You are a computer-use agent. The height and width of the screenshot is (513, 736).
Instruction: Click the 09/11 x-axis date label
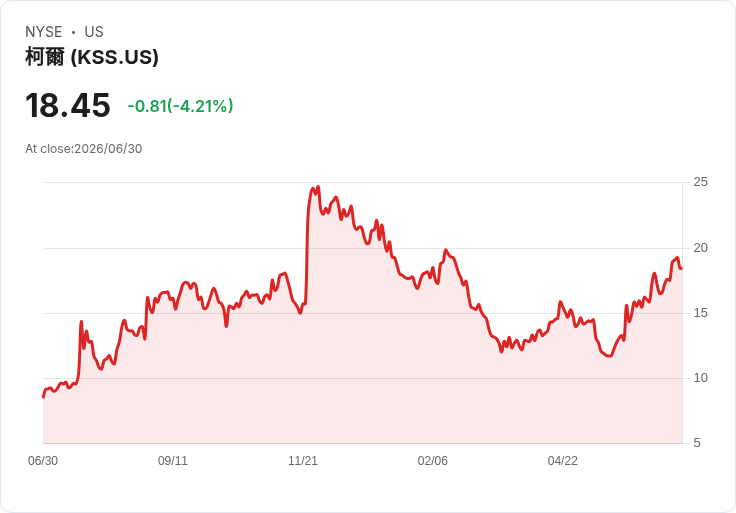tap(173, 461)
